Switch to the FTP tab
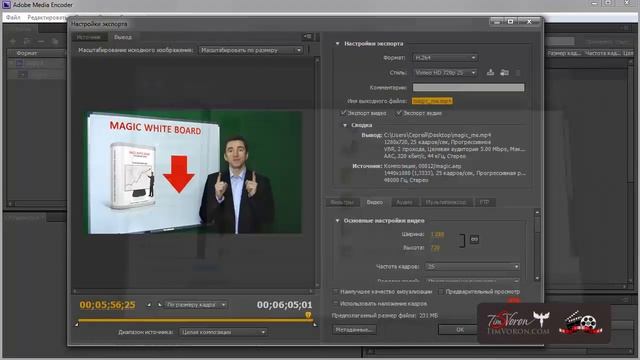The image size is (640, 360). (x=484, y=202)
